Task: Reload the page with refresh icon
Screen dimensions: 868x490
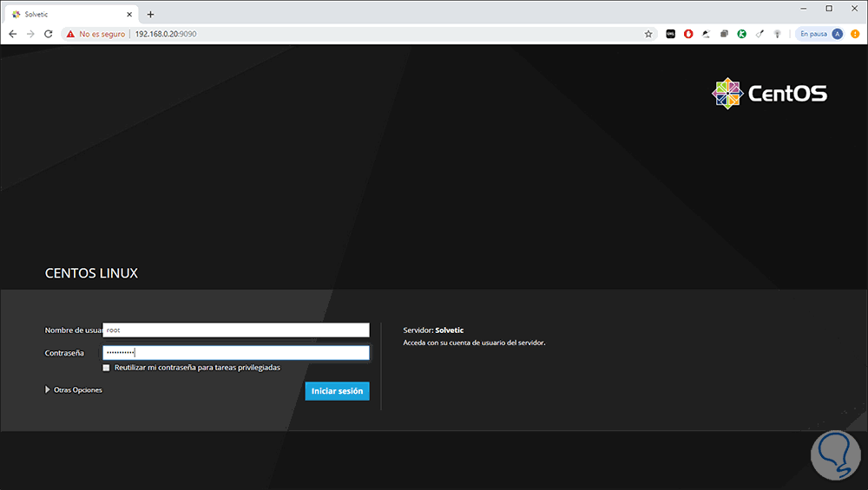Action: 48,34
